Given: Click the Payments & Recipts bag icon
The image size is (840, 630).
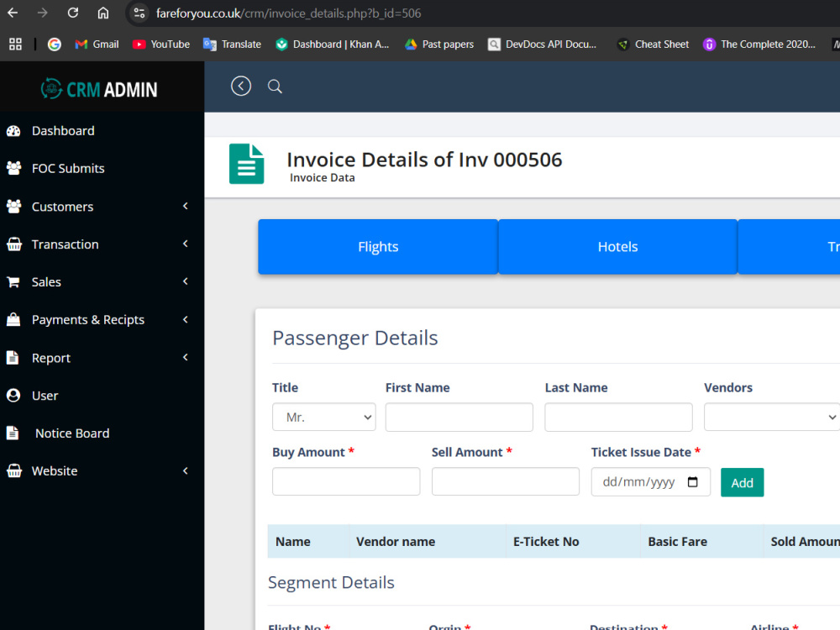Looking at the screenshot, I should (13, 319).
